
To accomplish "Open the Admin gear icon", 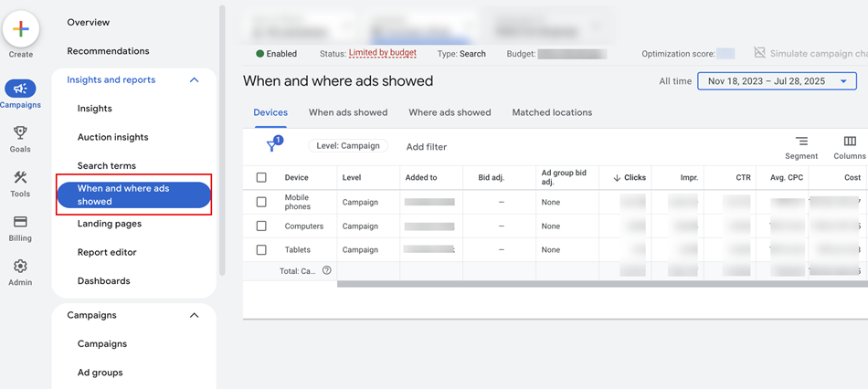I will tap(20, 266).
